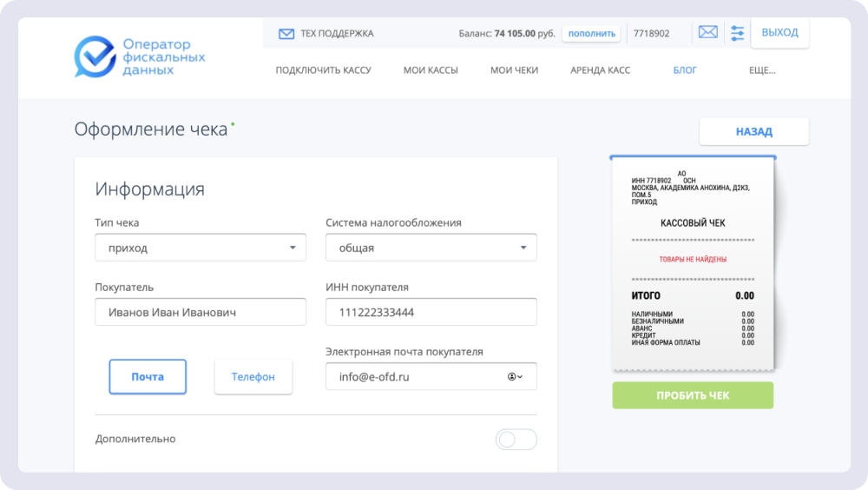Click the balance amount 74 105.00
868x490 pixels.
515,34
